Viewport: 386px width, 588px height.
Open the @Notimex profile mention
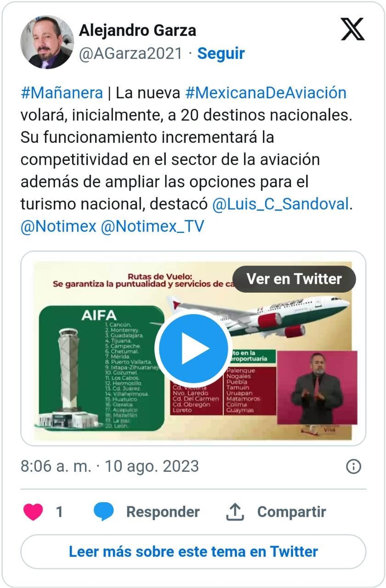[58, 226]
